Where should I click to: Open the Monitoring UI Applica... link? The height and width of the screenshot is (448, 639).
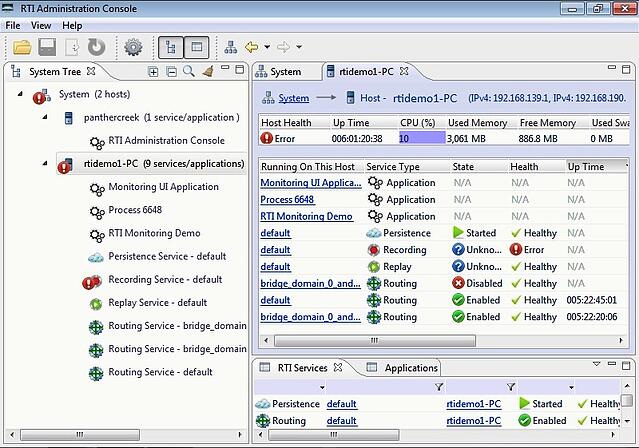click(x=311, y=183)
